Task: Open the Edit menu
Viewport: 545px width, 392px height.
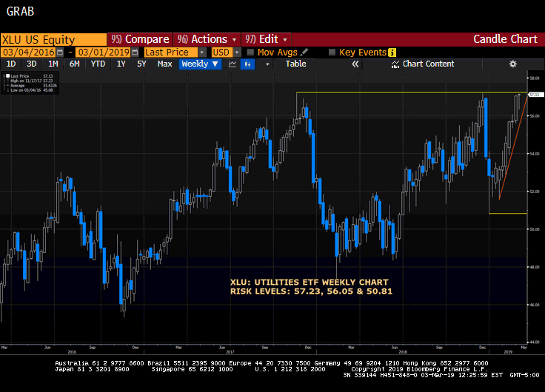Action: point(266,39)
